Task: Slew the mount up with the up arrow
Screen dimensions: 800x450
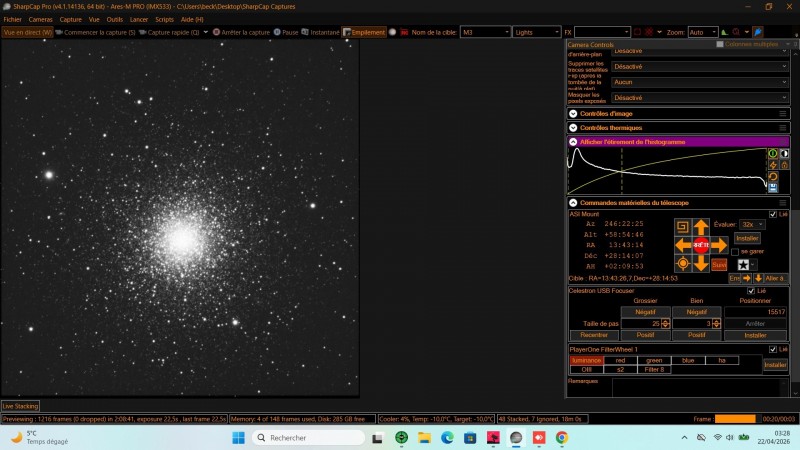Action: click(701, 227)
